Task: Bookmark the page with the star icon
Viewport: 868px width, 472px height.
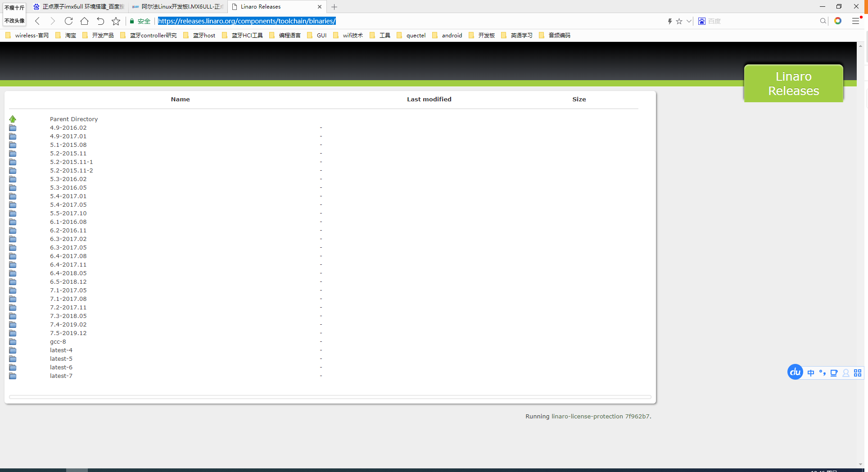Action: (x=116, y=21)
